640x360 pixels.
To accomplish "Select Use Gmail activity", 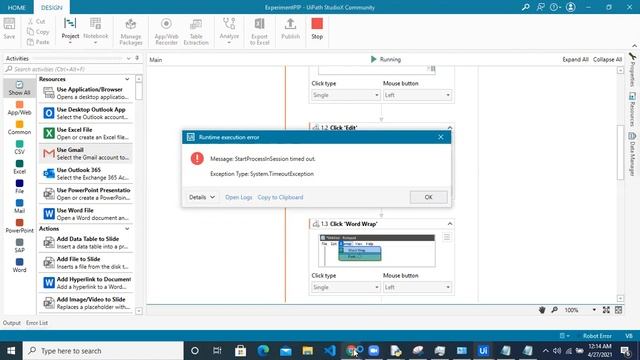I will click(x=86, y=153).
